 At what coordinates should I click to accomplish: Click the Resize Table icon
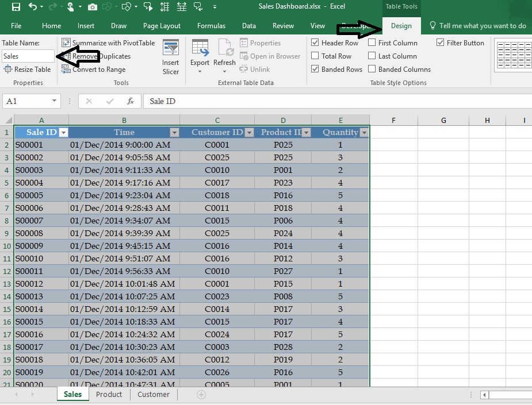coord(8,70)
